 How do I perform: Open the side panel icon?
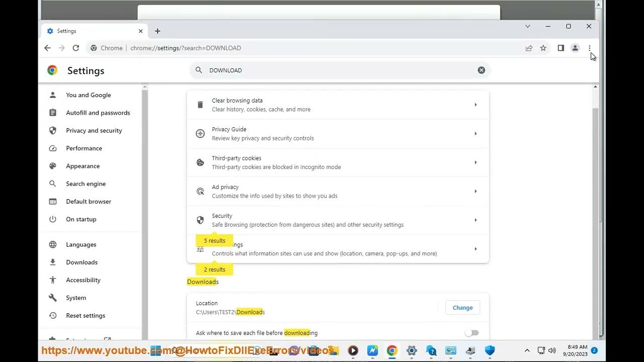click(x=561, y=48)
